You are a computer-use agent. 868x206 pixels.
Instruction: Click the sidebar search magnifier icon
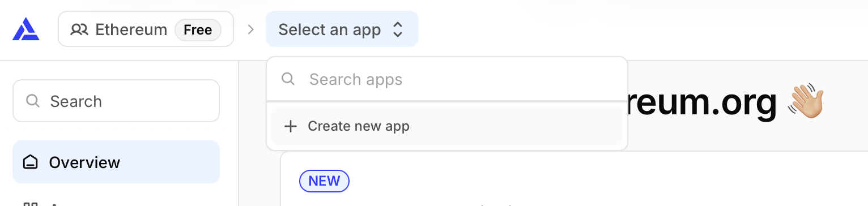33,101
